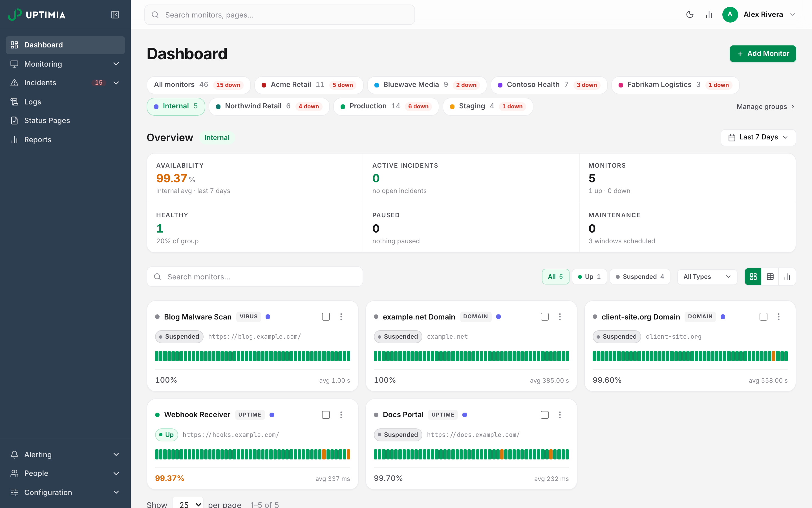Filter monitors by Up status
Viewport: 812px width, 508px height.
click(589, 277)
